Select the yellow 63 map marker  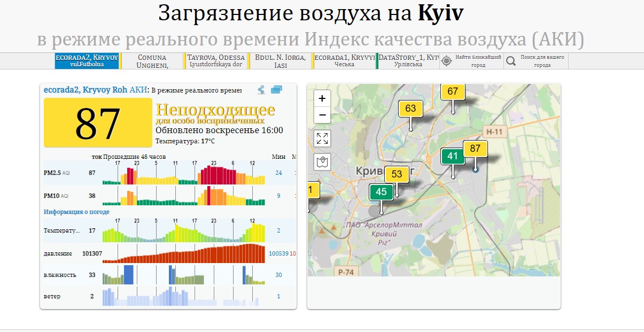[x=410, y=109]
